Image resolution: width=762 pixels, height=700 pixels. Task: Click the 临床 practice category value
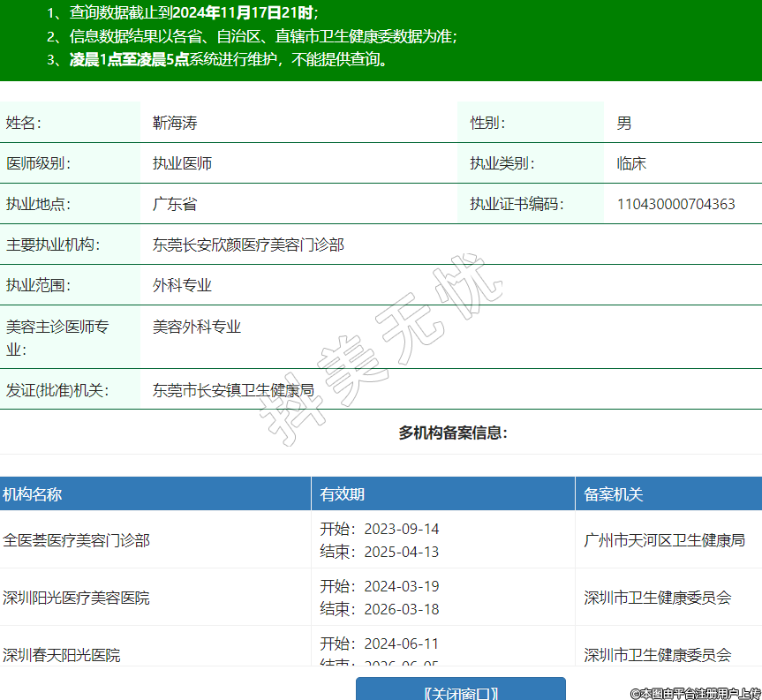631,163
